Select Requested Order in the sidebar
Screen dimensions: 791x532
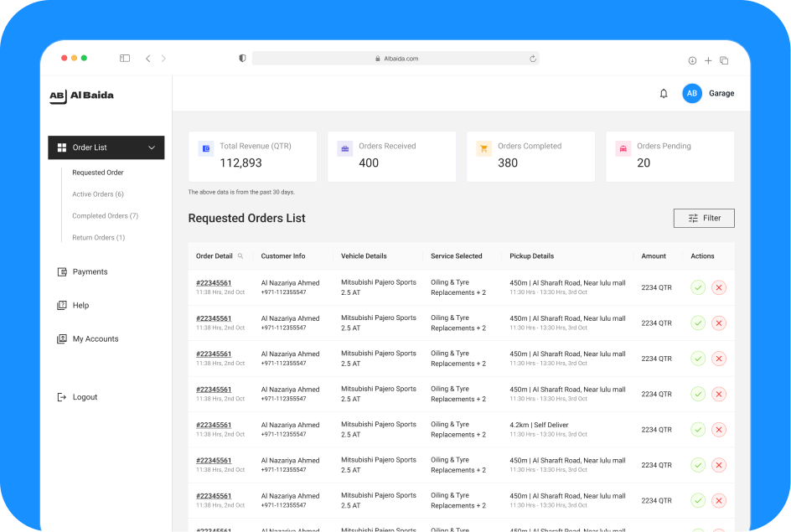pyautogui.click(x=98, y=173)
